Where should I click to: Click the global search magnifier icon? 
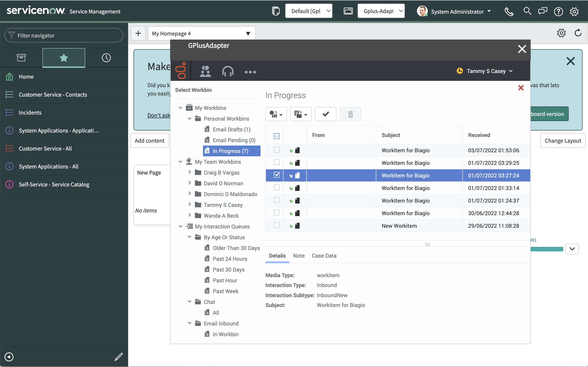pos(527,11)
